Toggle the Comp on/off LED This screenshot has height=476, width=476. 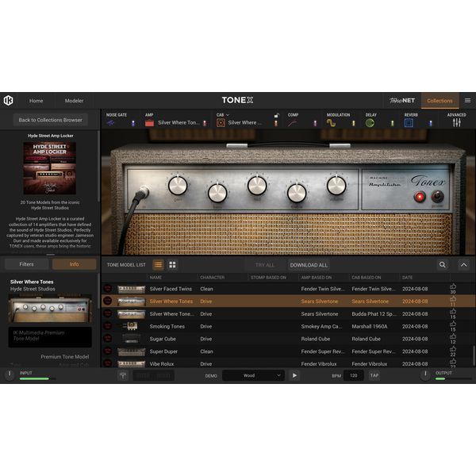tap(315, 123)
